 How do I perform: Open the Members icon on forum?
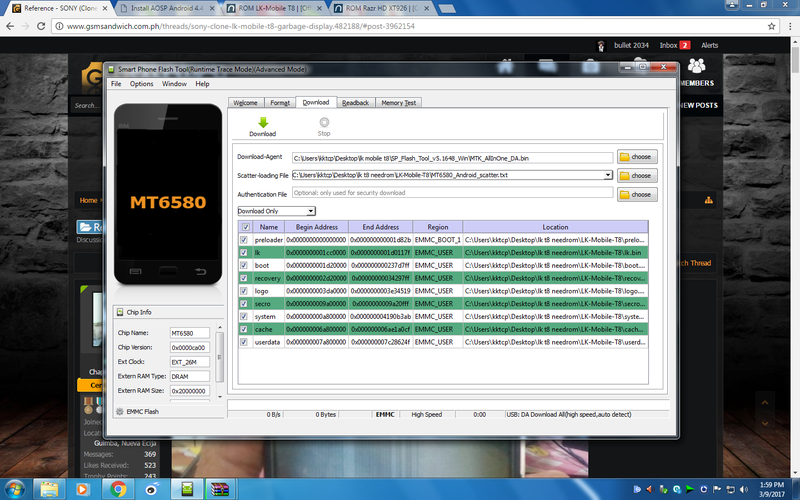696,66
